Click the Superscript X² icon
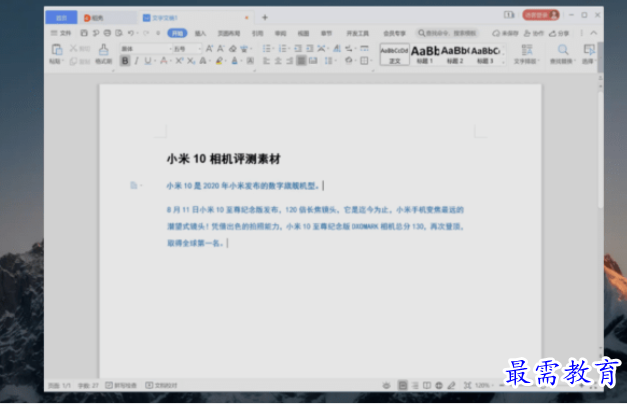The image size is (627, 404). [x=179, y=61]
